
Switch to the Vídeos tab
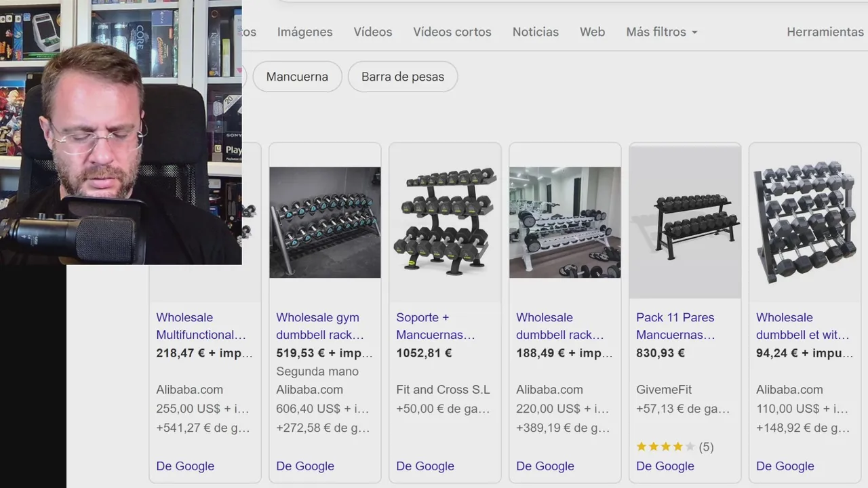point(372,32)
